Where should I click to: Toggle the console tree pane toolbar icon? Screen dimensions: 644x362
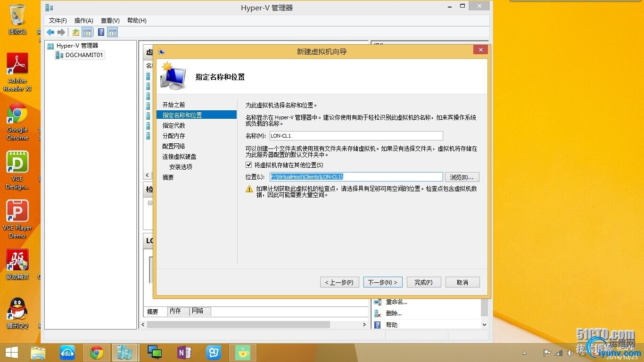[87, 32]
